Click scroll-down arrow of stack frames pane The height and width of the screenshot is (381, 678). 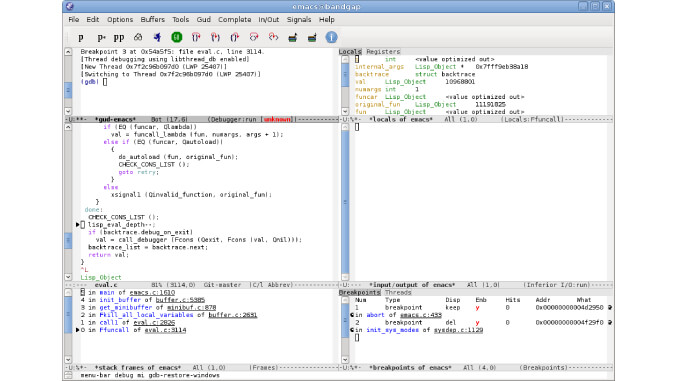[x=68, y=360]
